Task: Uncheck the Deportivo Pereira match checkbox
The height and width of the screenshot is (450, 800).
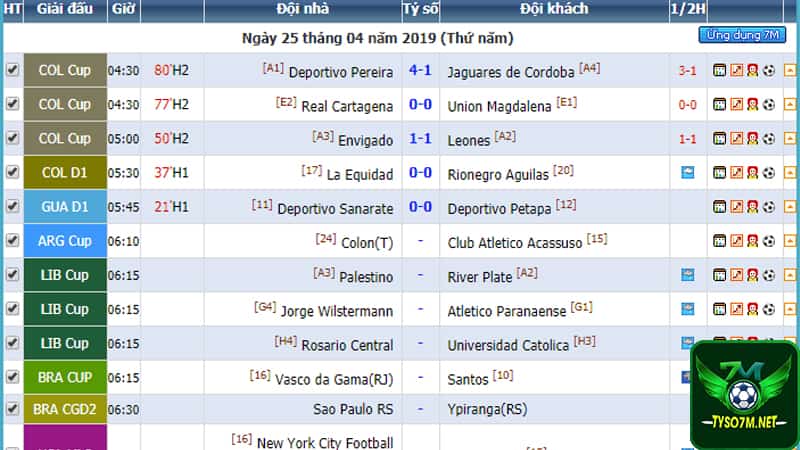Action: point(12,69)
